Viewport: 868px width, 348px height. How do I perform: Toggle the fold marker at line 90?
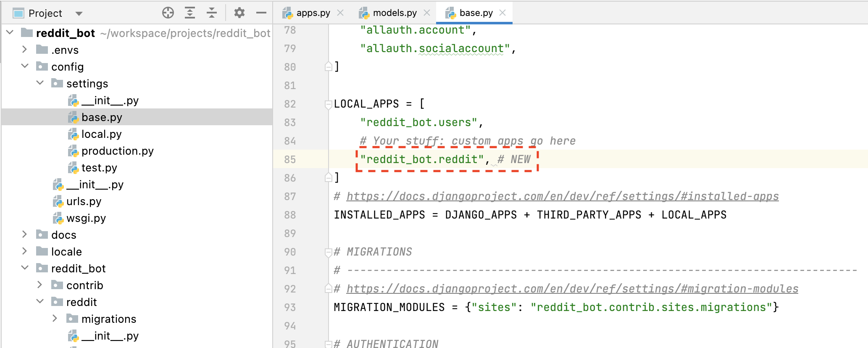coord(329,252)
